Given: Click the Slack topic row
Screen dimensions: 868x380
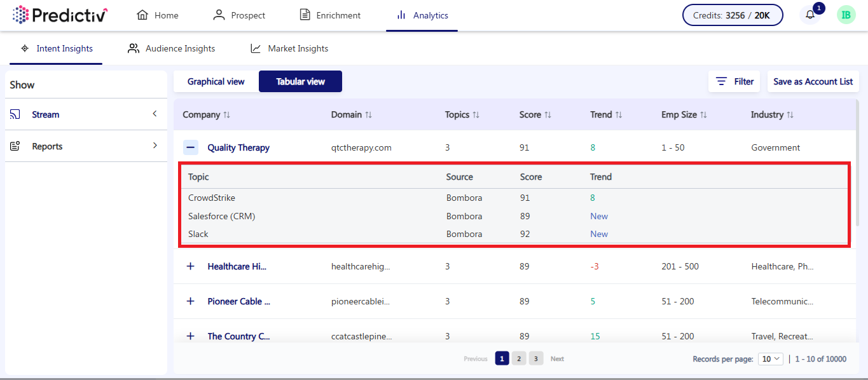Looking at the screenshot, I should tap(515, 234).
